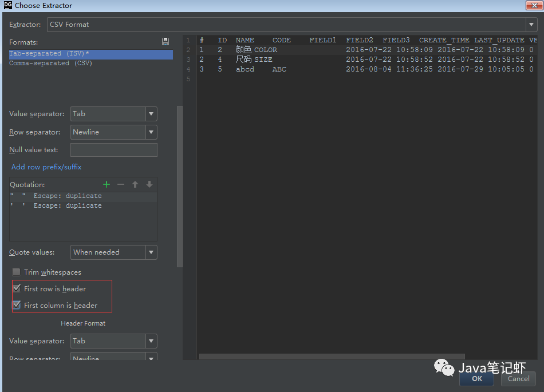Move the quotation down with the arrow
Viewport: 544px width, 392px height.
[149, 184]
